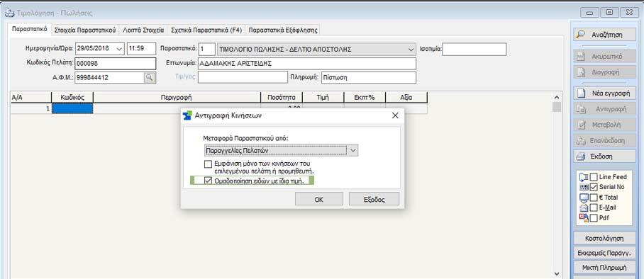Click the € Total monitor icon
The width and height of the screenshot is (644, 279).
[x=583, y=198]
